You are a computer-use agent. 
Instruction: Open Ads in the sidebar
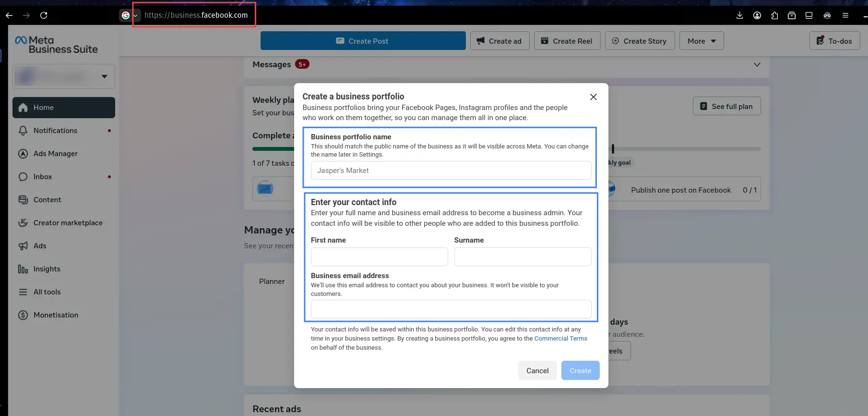tap(64, 246)
